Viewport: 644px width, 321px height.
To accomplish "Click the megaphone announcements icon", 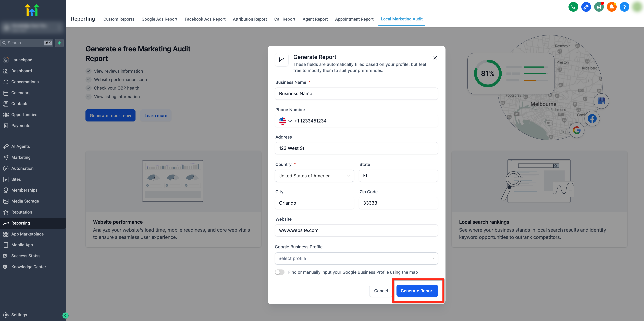I will (599, 7).
